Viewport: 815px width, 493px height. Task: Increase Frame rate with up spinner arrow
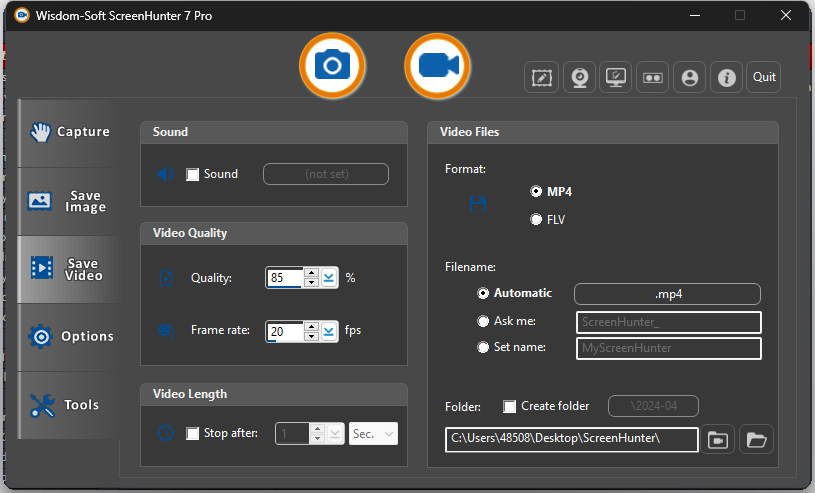311,326
